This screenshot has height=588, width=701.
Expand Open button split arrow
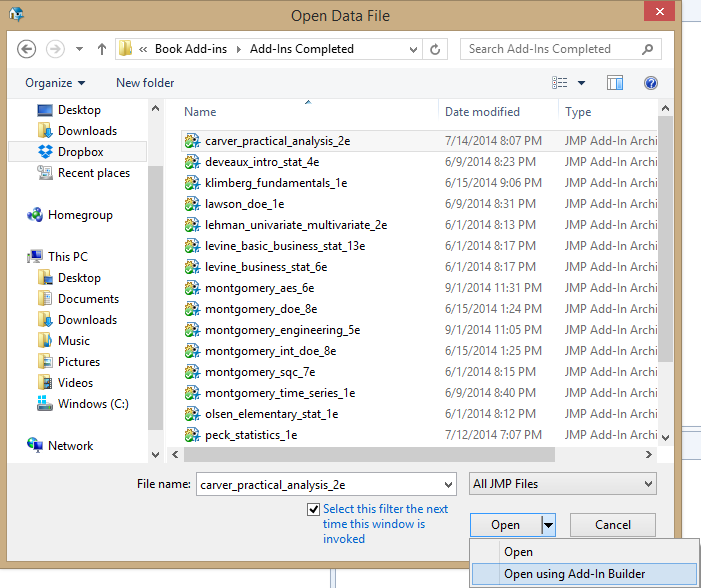549,525
